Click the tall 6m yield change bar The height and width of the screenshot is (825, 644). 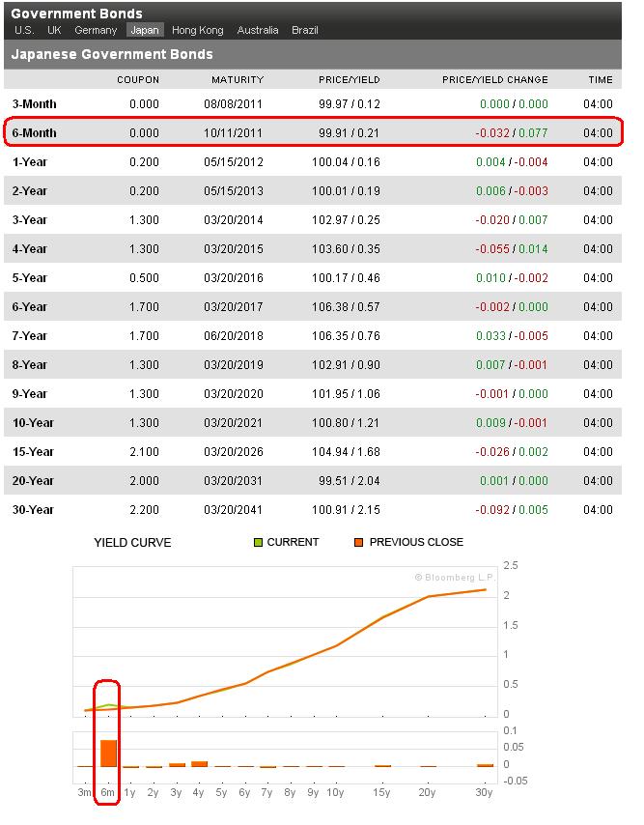tap(109, 754)
